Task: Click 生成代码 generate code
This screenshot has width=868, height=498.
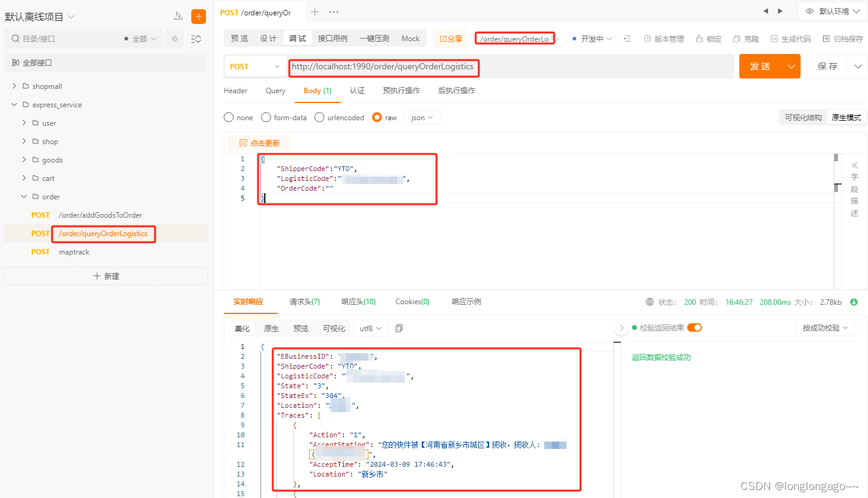Action: [x=791, y=39]
